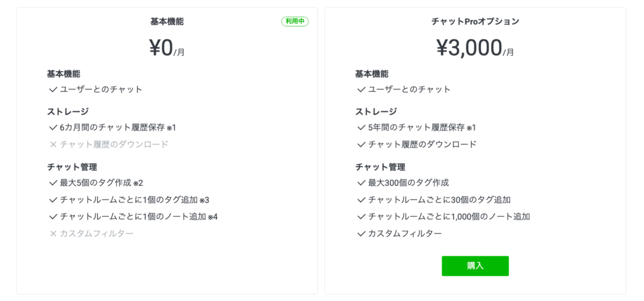The image size is (644, 301).
Task: Click checkmark beside チャットルームごとに30個のタグ追加
Action: 361,200
